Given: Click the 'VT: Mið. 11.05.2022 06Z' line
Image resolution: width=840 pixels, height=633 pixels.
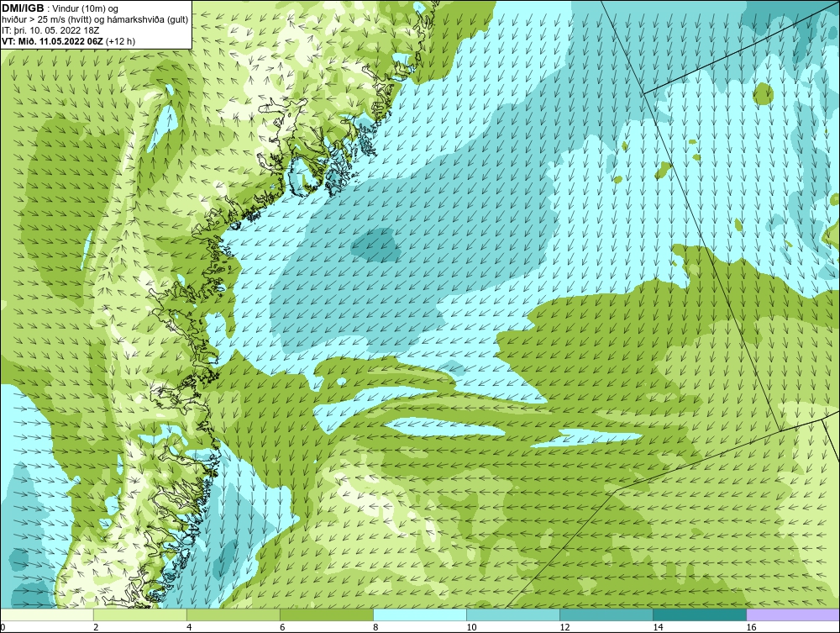Looking at the screenshot, I should (68, 40).
